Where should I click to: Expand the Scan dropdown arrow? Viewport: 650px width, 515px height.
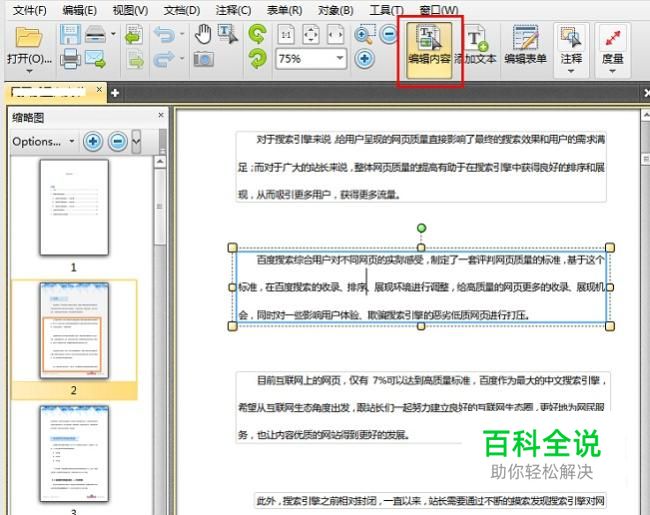click(x=113, y=34)
